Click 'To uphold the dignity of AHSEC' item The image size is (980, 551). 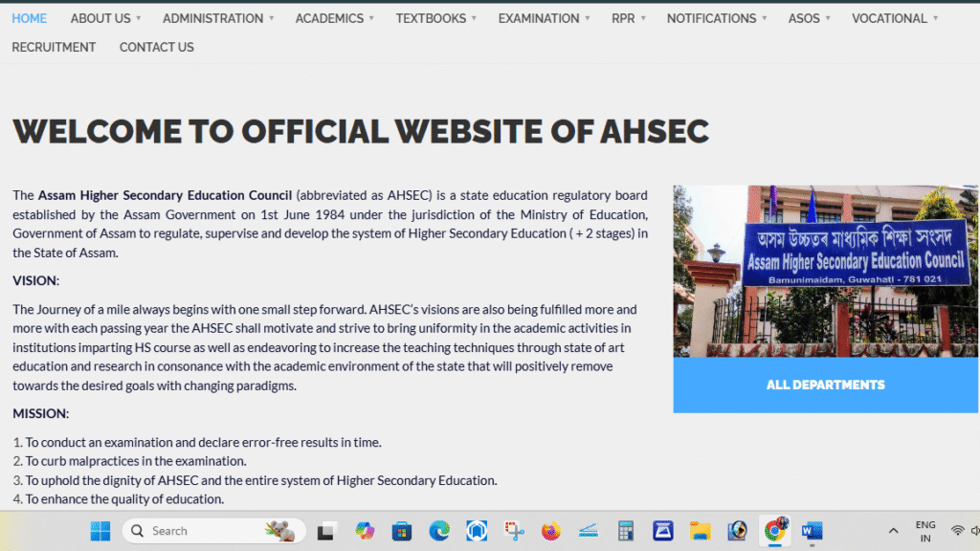pos(261,480)
